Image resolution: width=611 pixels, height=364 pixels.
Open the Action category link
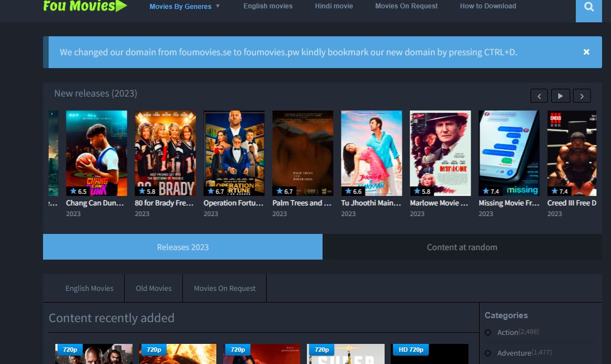508,333
